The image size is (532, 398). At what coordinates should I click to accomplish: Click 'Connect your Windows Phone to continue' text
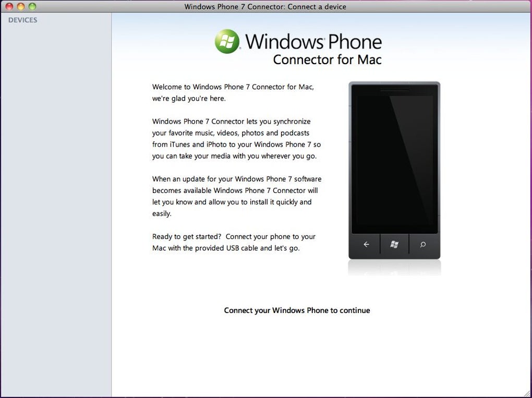click(297, 310)
